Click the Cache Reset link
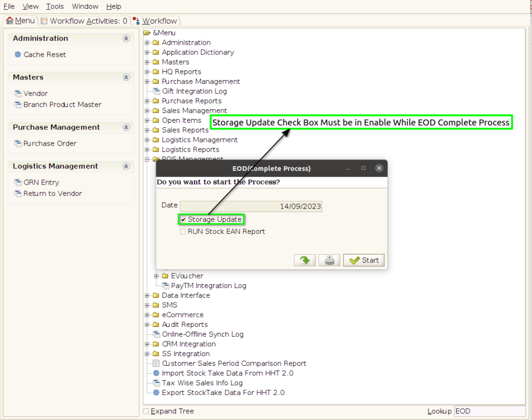532x420 pixels. 45,55
